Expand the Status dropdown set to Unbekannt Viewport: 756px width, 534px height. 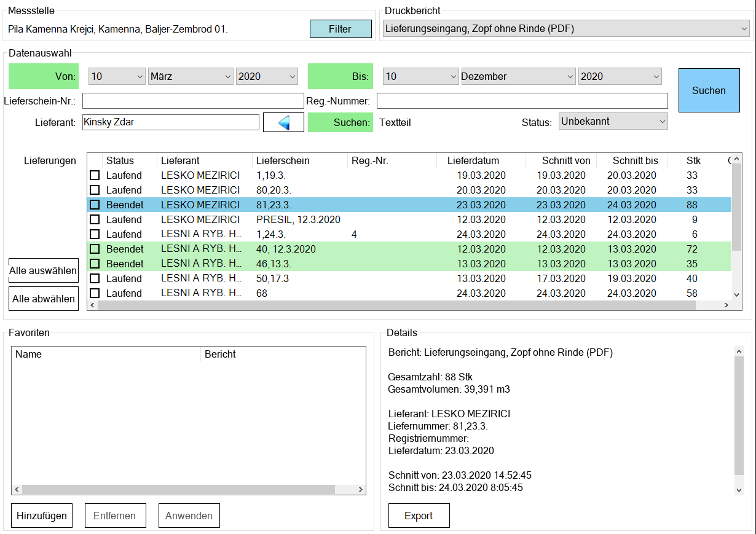coord(613,122)
